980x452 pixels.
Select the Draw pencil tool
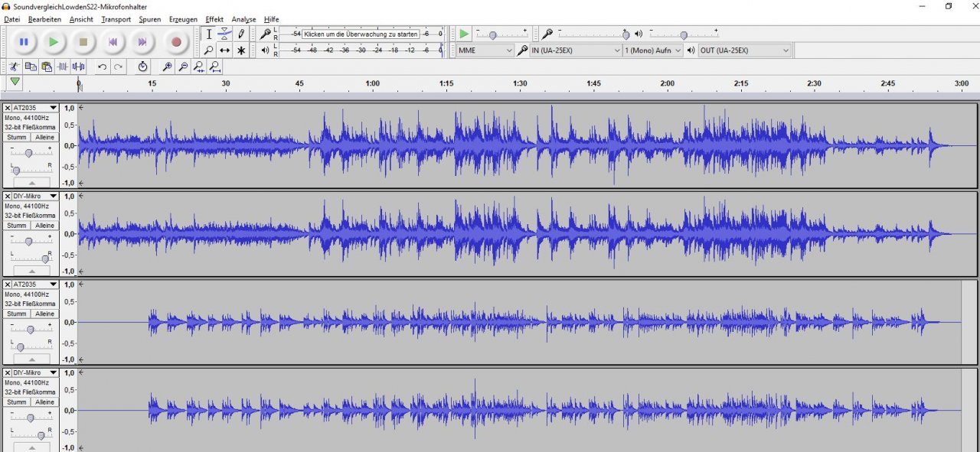(x=241, y=34)
